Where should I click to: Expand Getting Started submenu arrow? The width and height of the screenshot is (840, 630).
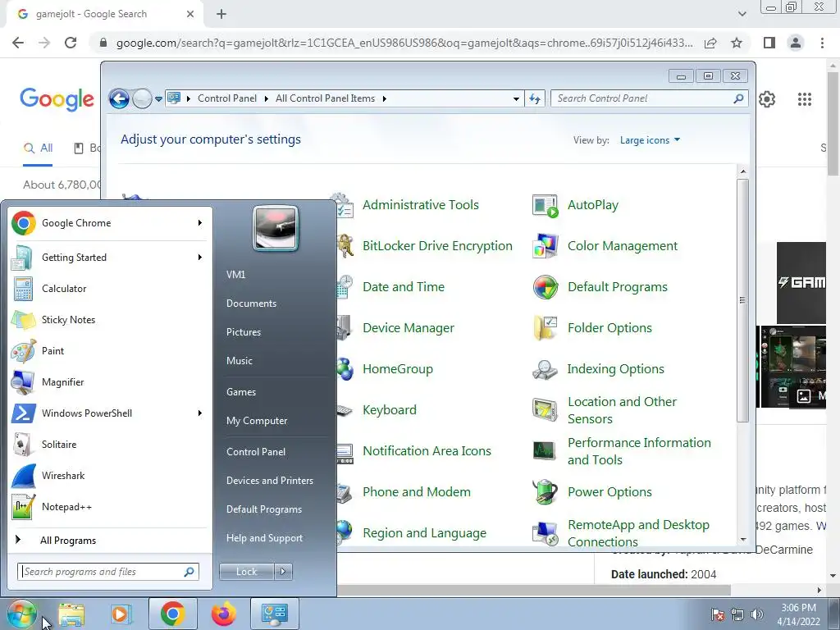pyautogui.click(x=200, y=258)
